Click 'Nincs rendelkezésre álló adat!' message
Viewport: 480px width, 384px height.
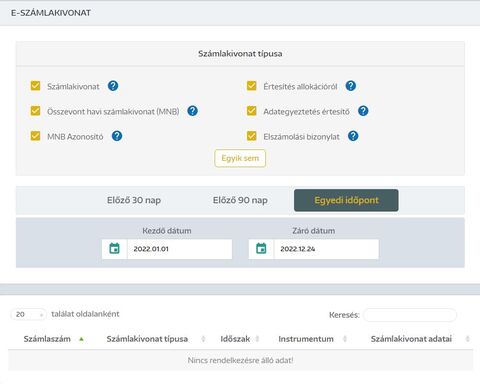(x=240, y=360)
